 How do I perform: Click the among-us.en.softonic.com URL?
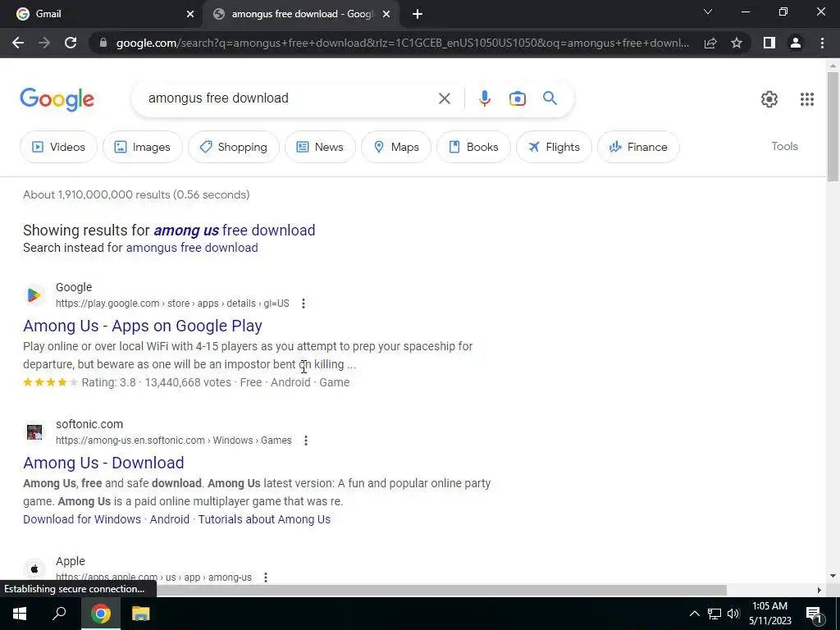pyautogui.click(x=174, y=441)
